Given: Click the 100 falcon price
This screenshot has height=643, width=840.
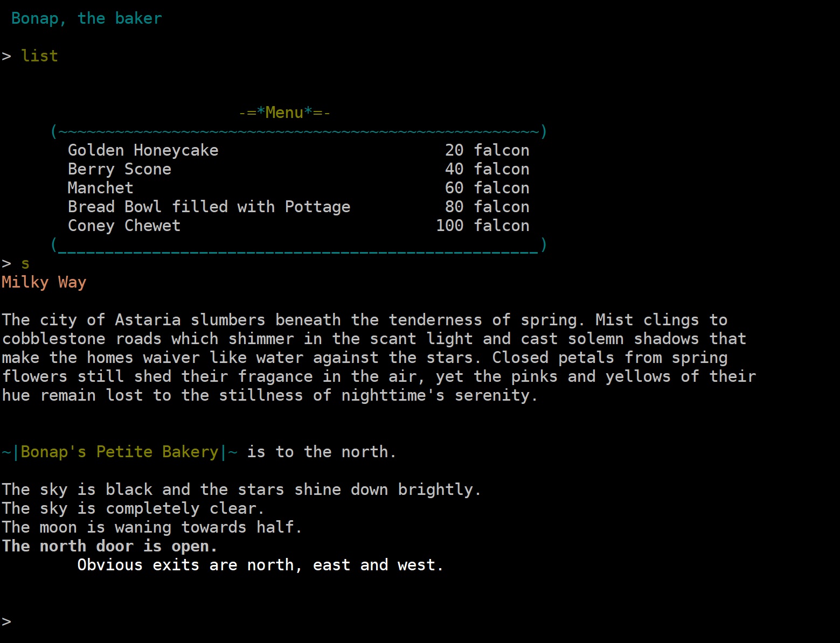Looking at the screenshot, I should click(x=483, y=226).
